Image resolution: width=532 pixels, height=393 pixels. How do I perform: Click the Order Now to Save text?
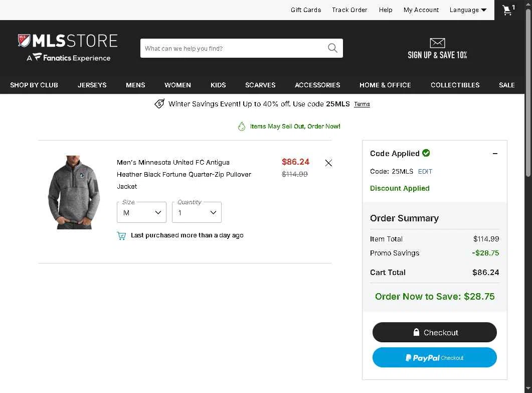(435, 297)
